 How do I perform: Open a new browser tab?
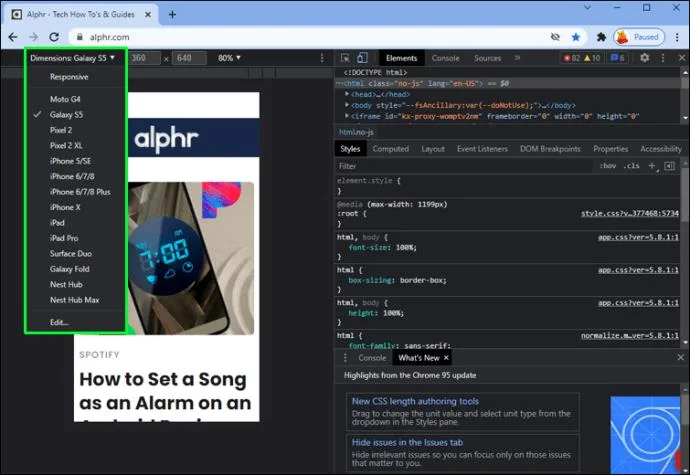[172, 15]
